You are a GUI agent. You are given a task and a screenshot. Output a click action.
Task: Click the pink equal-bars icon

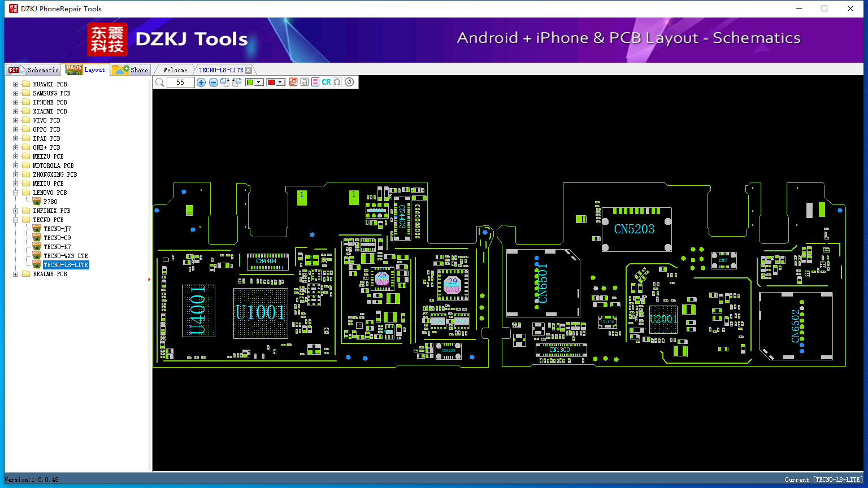pyautogui.click(x=315, y=82)
